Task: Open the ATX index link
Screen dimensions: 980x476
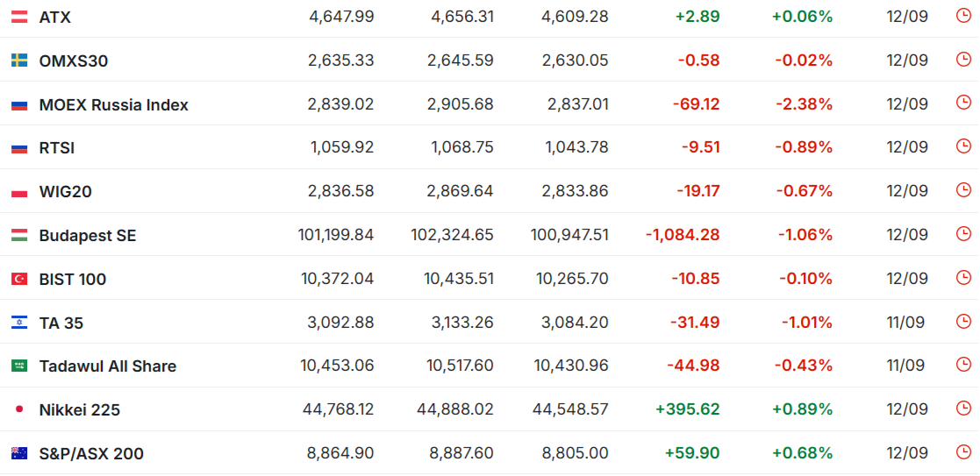Action: tap(55, 18)
